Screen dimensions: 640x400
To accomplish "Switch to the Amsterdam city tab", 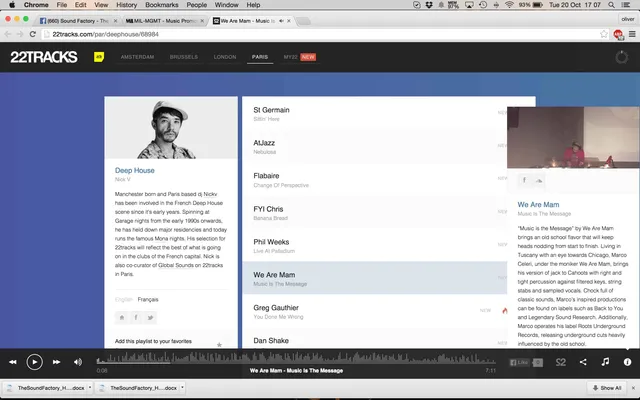I will (137, 57).
